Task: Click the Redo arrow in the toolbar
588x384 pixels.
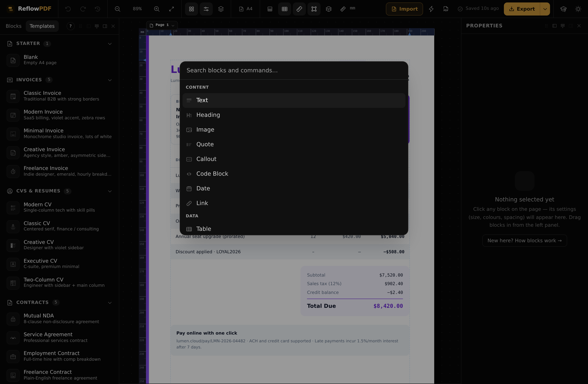Action: coord(83,9)
